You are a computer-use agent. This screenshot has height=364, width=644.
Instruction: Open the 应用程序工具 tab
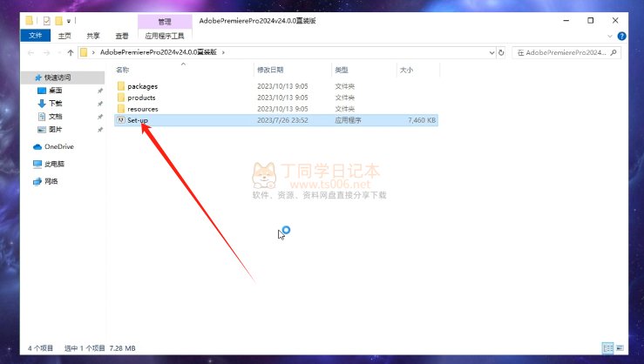pos(165,36)
